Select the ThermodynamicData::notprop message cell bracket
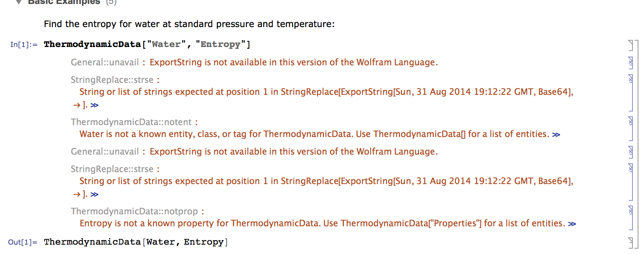Image resolution: width=644 pixels, height=255 pixels. pos(630,218)
